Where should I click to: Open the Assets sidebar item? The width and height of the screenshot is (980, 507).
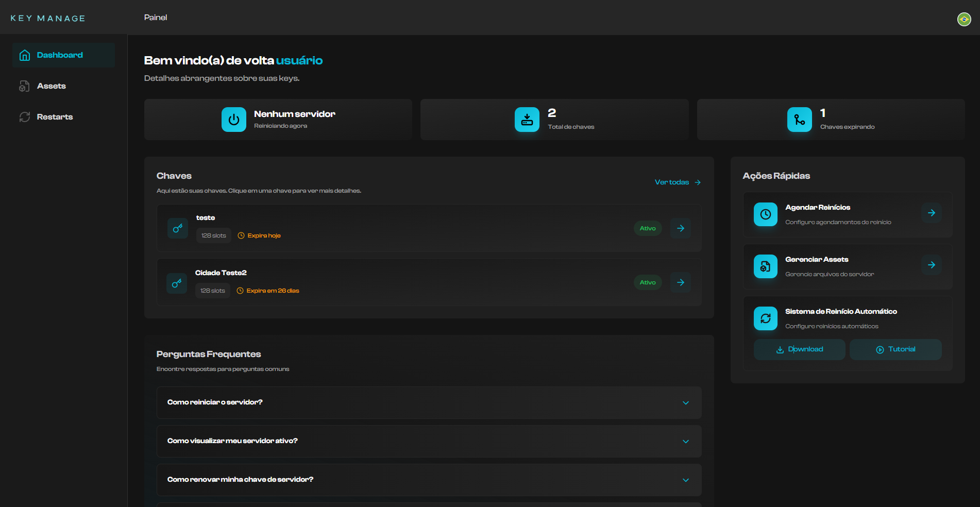(x=63, y=86)
